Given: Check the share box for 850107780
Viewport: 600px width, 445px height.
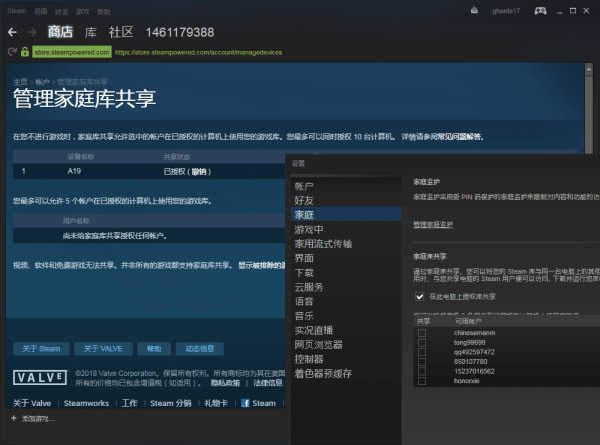Looking at the screenshot, I should click(x=422, y=362).
